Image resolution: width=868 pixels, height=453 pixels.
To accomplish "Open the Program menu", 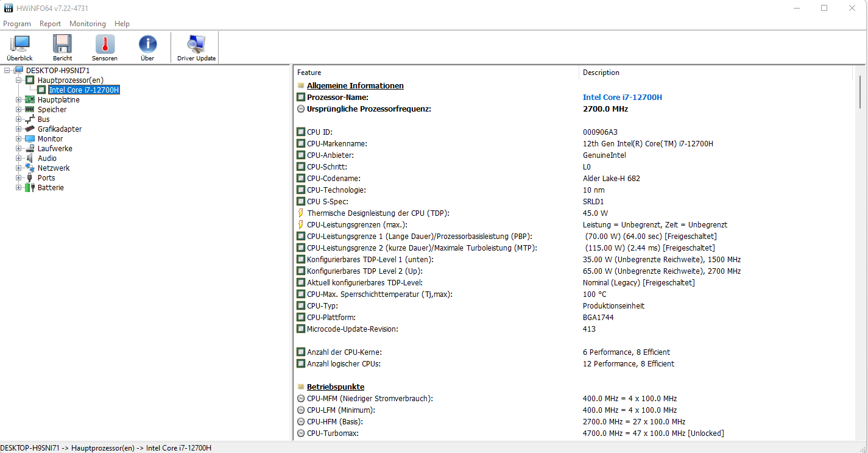I will [x=17, y=24].
